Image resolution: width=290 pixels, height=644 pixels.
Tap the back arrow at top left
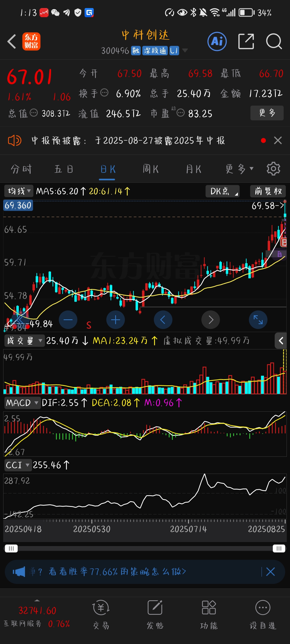[12, 42]
